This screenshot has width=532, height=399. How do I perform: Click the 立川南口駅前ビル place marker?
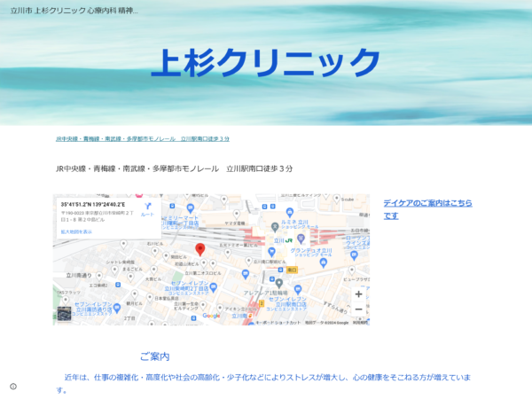click(248, 261)
